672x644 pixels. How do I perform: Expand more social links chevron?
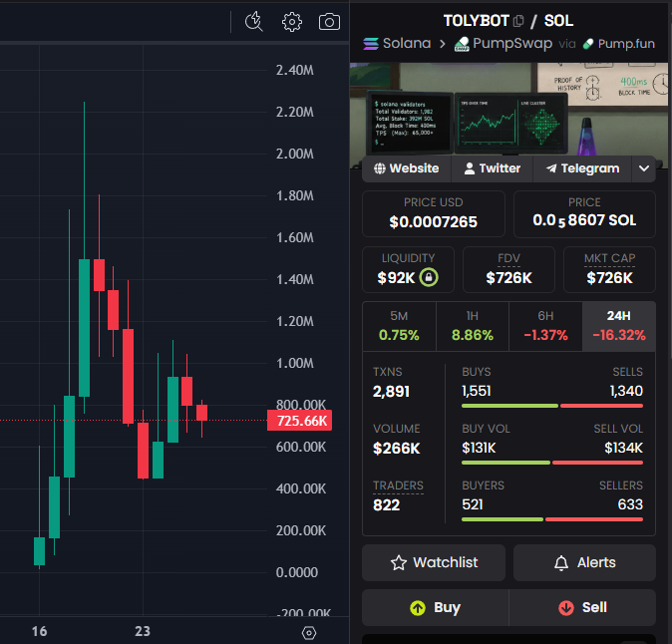(x=644, y=168)
